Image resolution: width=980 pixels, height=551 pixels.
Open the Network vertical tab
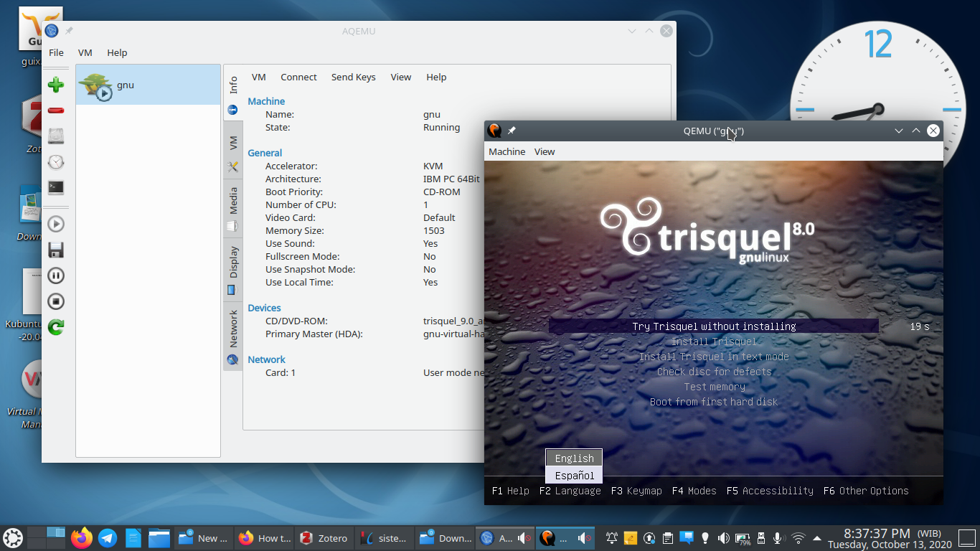233,336
